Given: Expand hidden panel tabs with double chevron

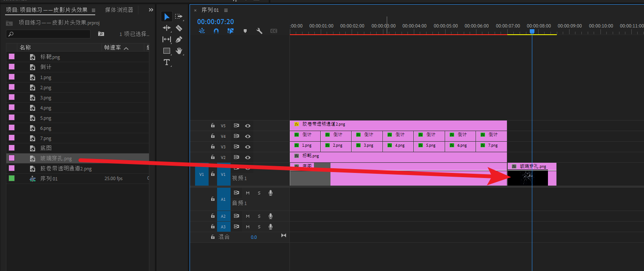Looking at the screenshot, I should click(x=151, y=10).
